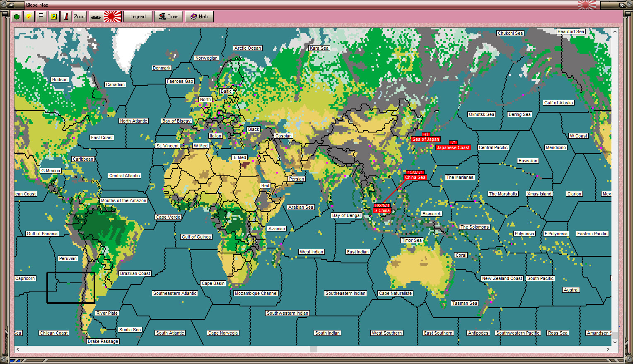This screenshot has width=633, height=364.
Task: Click the Mouths of the Amazon label
Action: click(123, 200)
